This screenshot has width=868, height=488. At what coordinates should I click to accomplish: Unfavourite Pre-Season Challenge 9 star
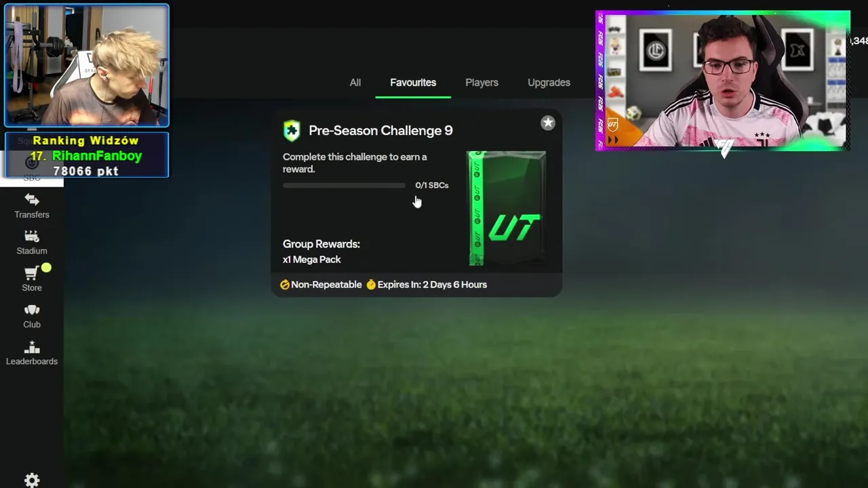pyautogui.click(x=548, y=123)
